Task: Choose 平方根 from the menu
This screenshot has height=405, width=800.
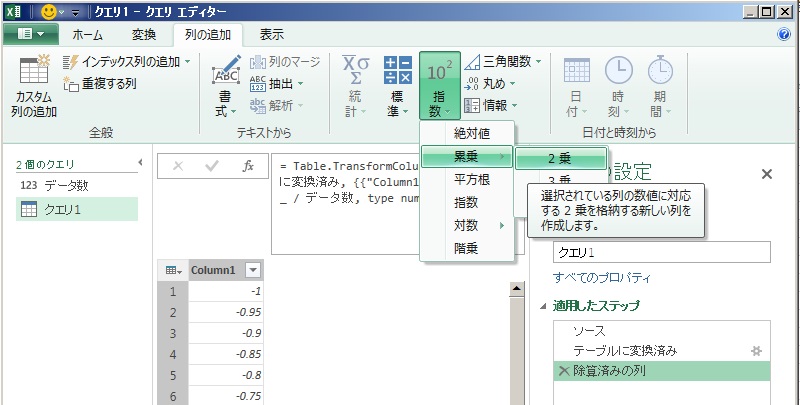Action: pos(467,180)
